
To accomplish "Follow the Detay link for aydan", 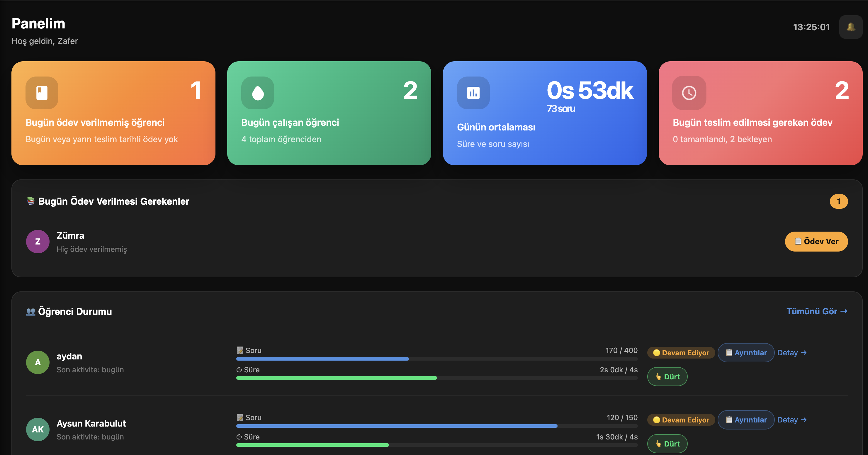I will (x=792, y=353).
